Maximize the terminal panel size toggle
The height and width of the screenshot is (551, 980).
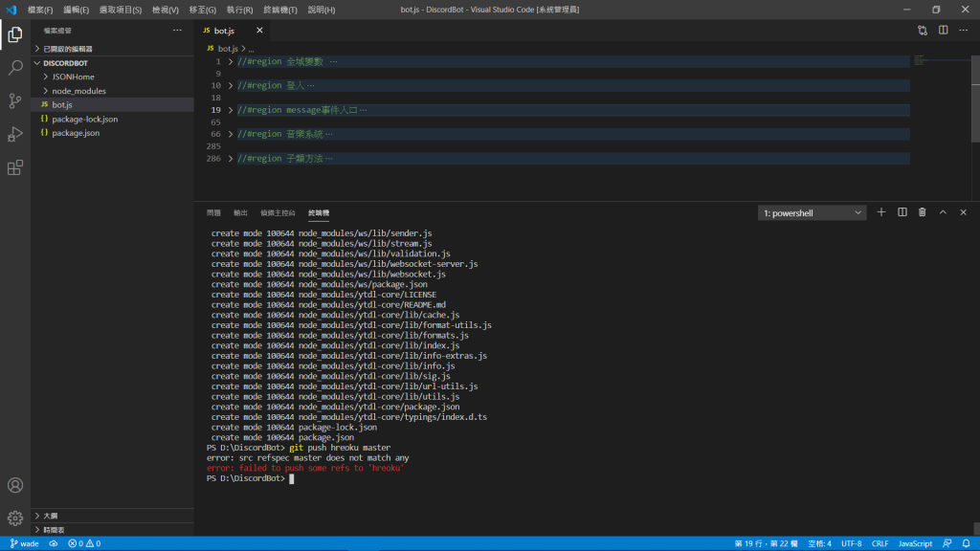tap(943, 212)
